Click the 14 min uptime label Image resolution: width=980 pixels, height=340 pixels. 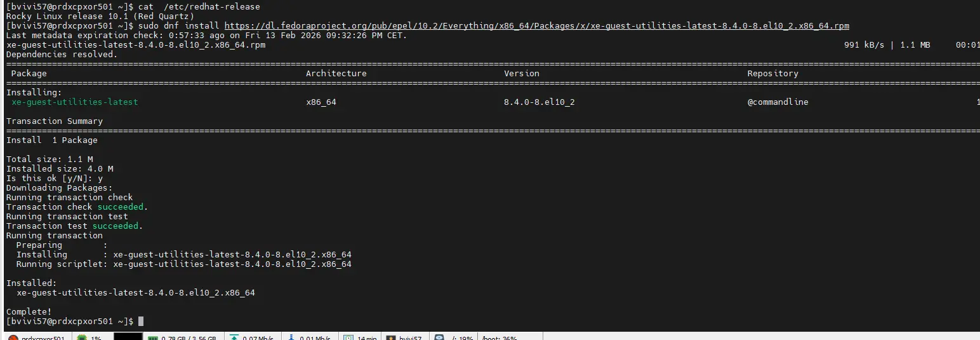[x=367, y=337]
